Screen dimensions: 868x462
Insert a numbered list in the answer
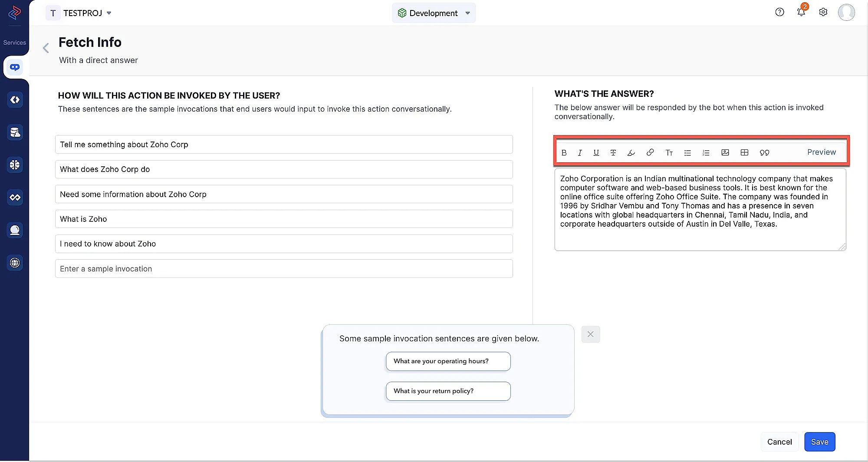pyautogui.click(x=706, y=153)
